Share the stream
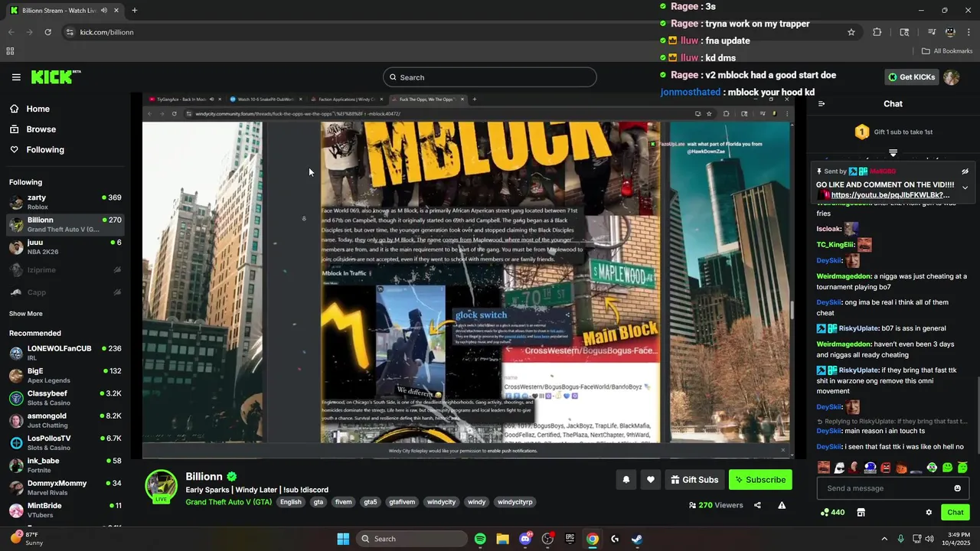 757,505
